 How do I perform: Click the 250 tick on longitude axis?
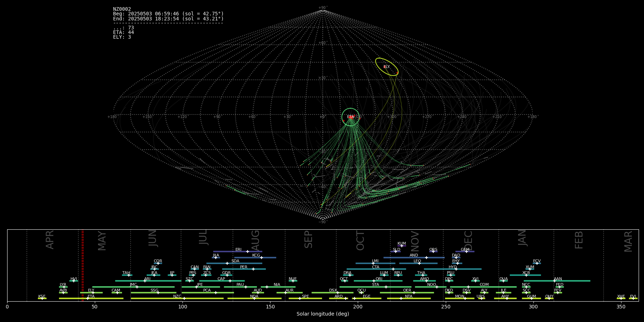[445, 307]
